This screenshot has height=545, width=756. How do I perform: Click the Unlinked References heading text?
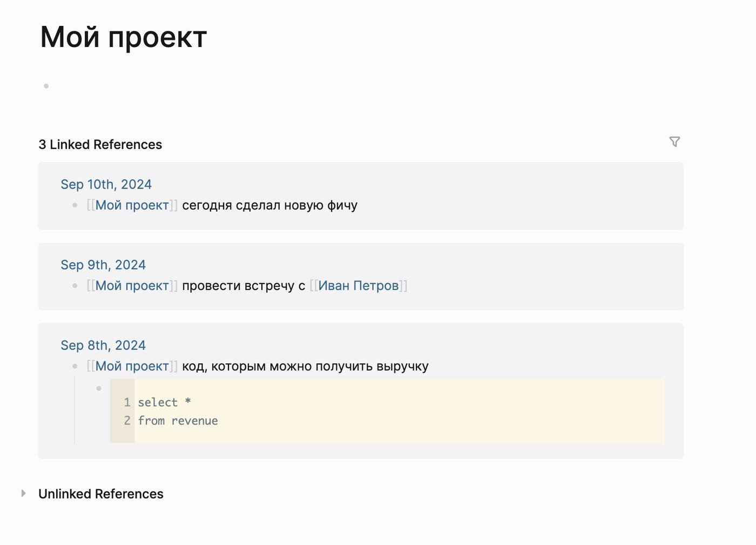[x=101, y=494]
